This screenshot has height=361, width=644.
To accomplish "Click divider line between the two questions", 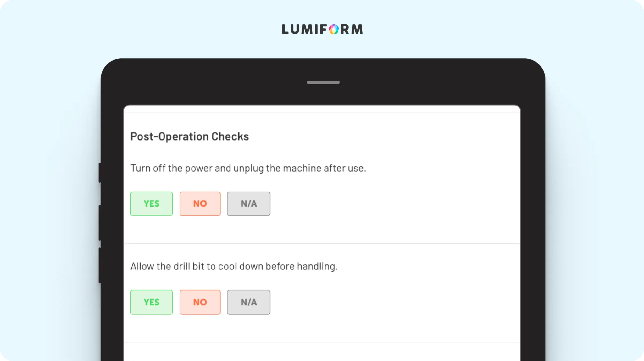I will click(322, 244).
